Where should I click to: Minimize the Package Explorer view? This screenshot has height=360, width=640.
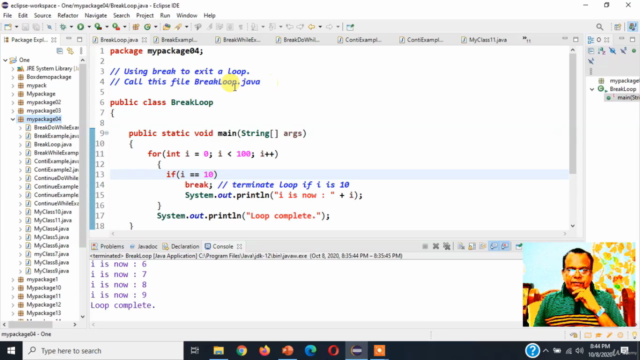click(69, 39)
